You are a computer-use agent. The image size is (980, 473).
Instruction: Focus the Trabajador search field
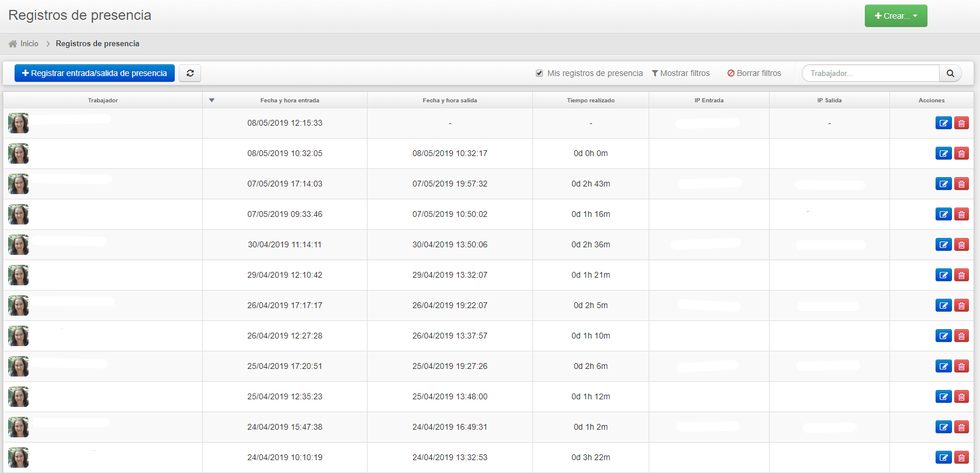(x=871, y=73)
